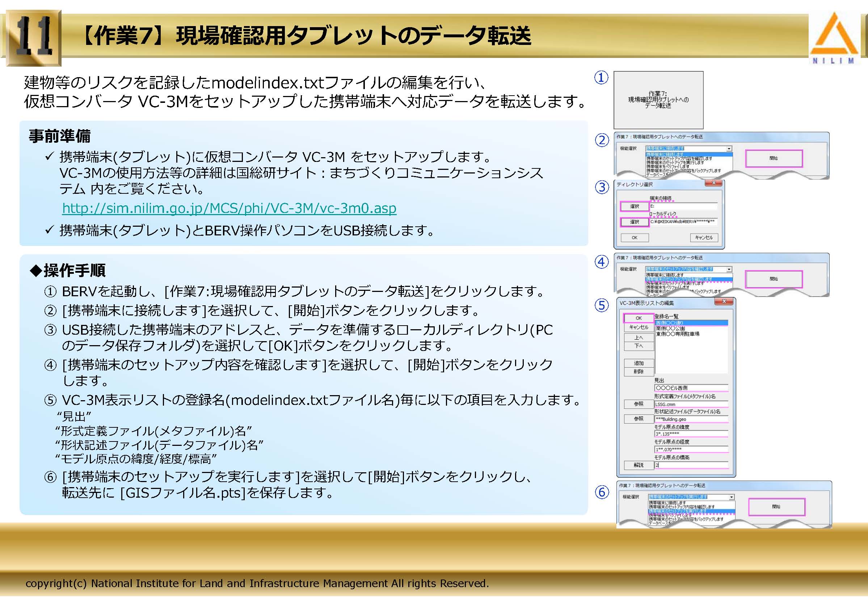This screenshot has width=868, height=611.
Task: Select 西側○○通り in 登録名一覧
Action: pos(691,323)
